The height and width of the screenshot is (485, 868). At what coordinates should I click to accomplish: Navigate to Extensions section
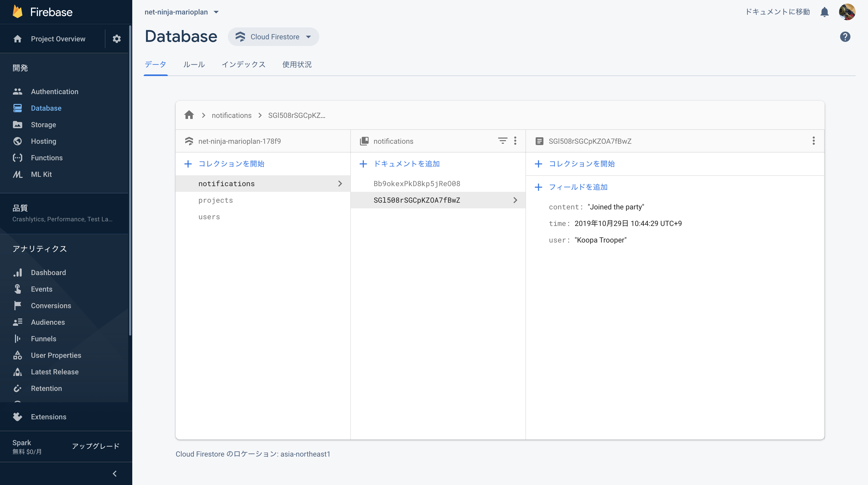[48, 416]
